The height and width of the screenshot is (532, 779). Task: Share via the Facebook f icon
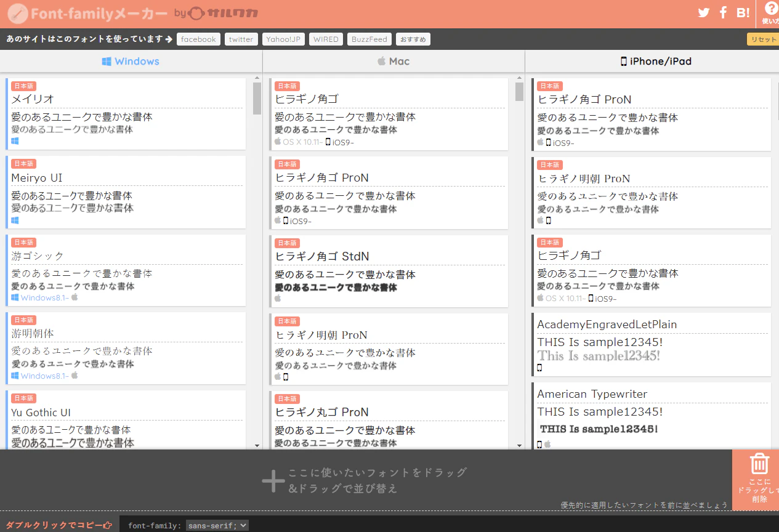724,12
